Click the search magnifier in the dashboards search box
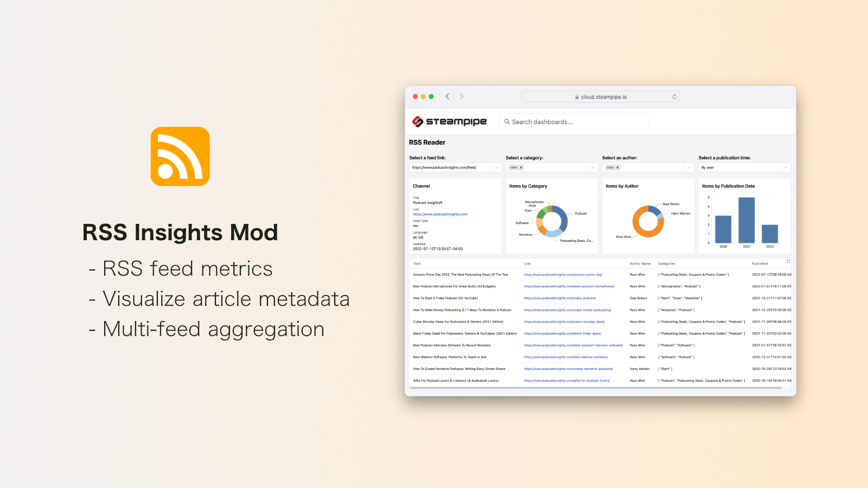868x488 pixels. 507,121
